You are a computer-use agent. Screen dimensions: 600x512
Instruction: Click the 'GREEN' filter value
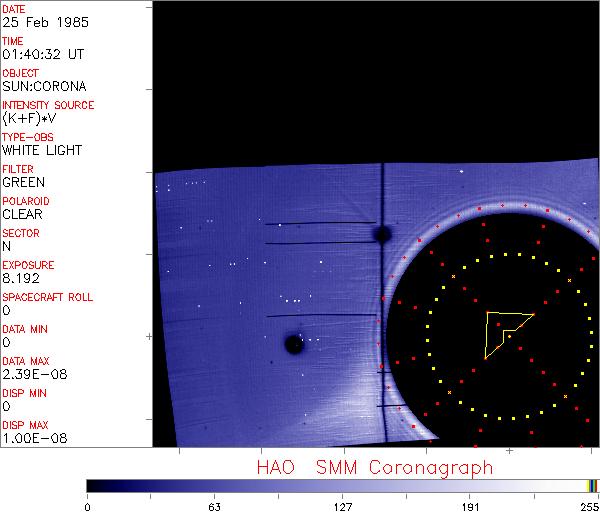pos(23,183)
